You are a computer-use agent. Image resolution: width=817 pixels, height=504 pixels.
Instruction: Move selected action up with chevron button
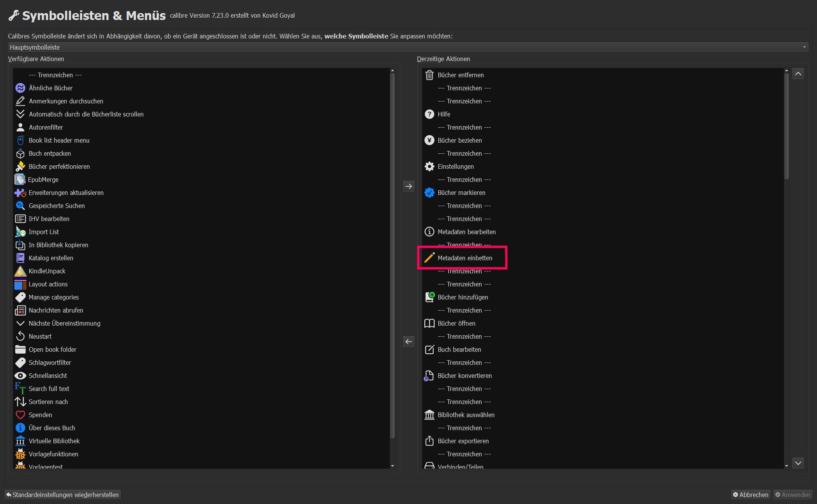[798, 74]
